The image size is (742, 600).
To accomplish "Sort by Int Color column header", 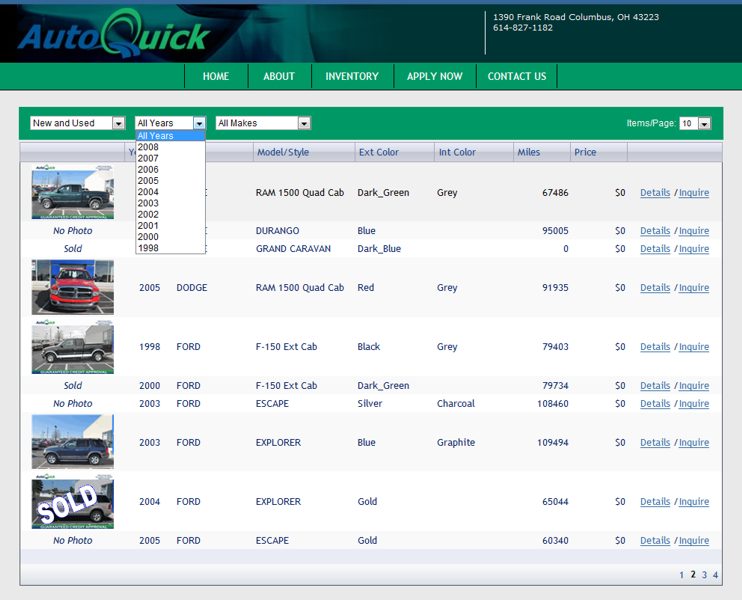I will [x=457, y=152].
